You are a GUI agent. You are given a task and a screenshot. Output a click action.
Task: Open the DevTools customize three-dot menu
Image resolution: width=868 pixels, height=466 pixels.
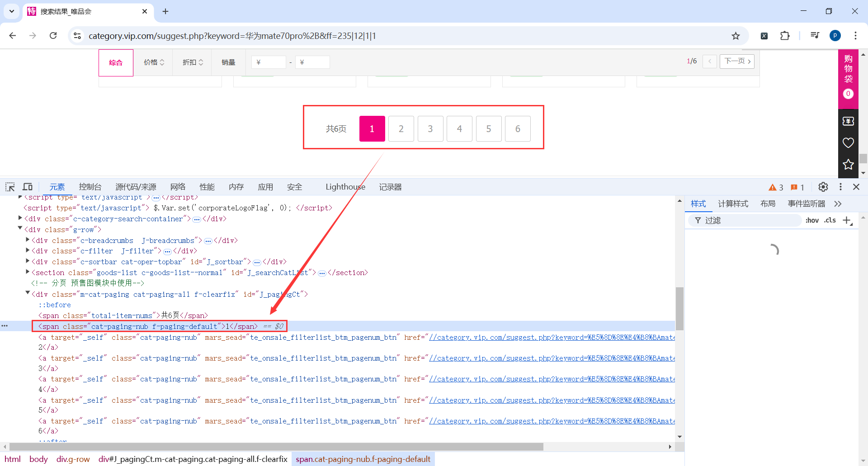pos(840,187)
